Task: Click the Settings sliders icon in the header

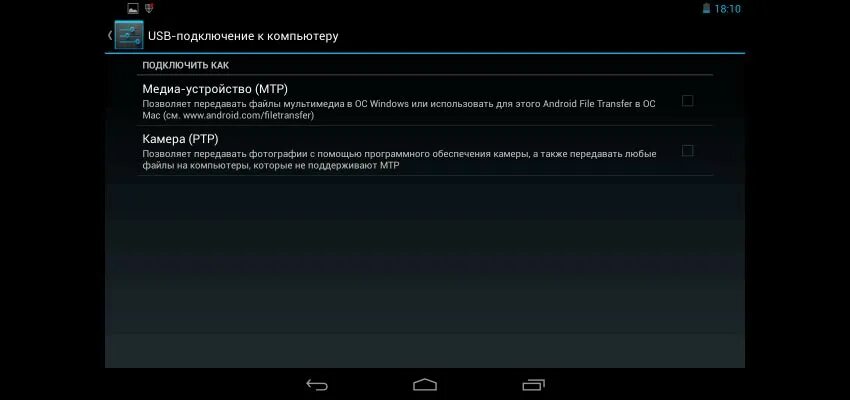Action: pyautogui.click(x=129, y=36)
